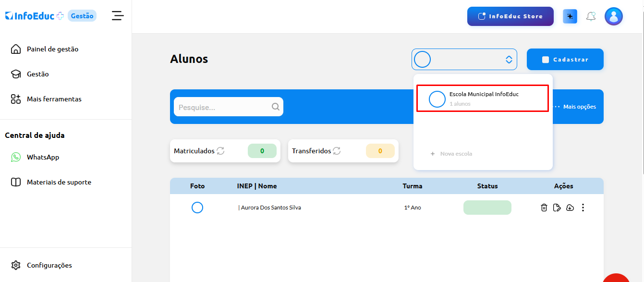Open the notifications bell
The image size is (644, 282).
591,16
